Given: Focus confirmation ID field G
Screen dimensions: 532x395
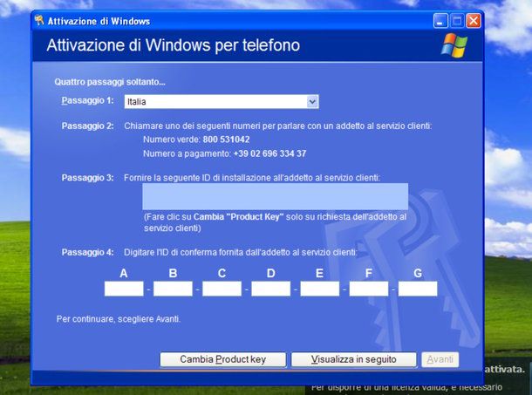Looking at the screenshot, I should click(418, 289).
